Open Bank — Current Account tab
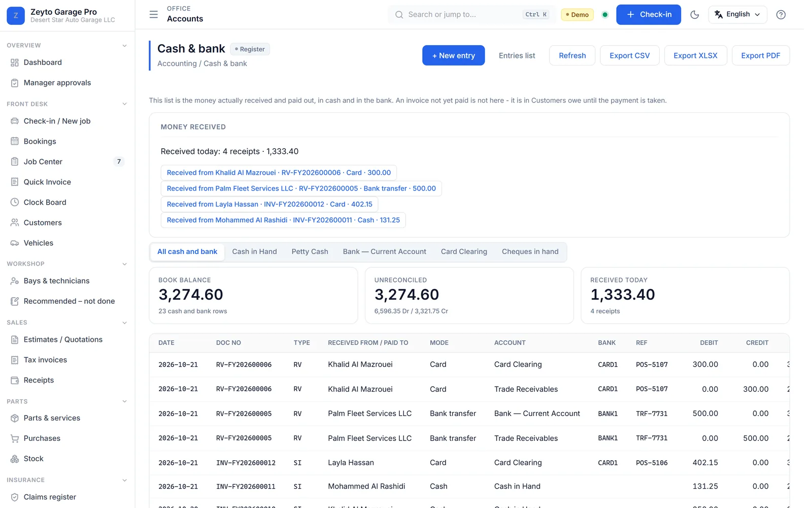The width and height of the screenshot is (812, 508). tap(384, 251)
